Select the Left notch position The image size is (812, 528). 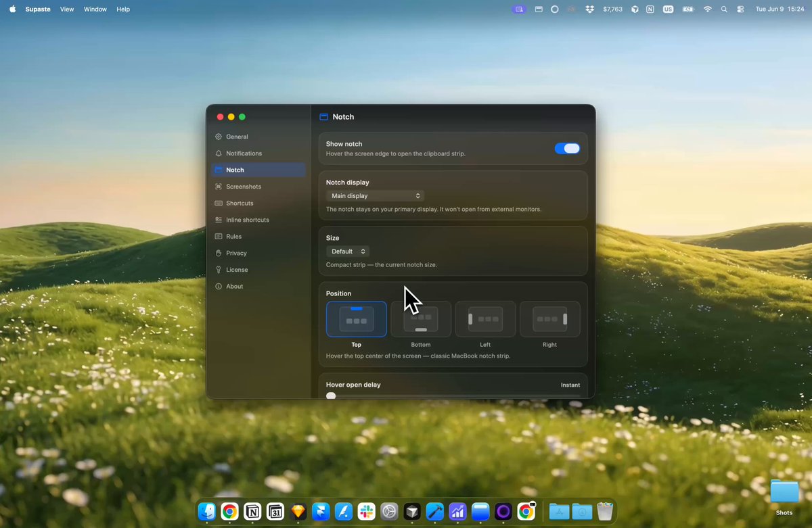485,319
